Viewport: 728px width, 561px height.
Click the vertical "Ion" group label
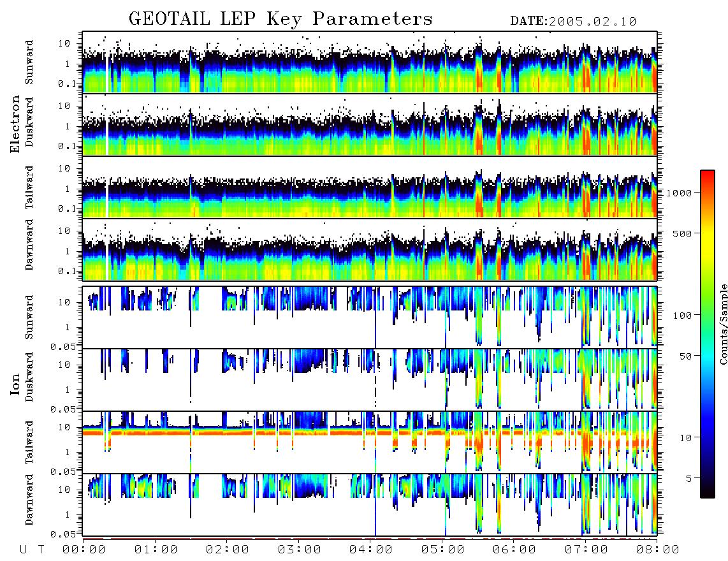click(15, 384)
